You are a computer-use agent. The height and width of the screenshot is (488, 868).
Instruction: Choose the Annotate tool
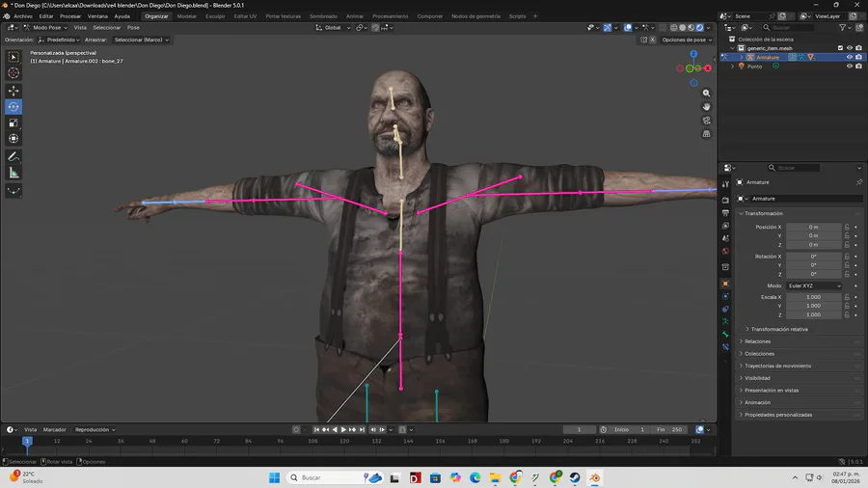point(14,157)
